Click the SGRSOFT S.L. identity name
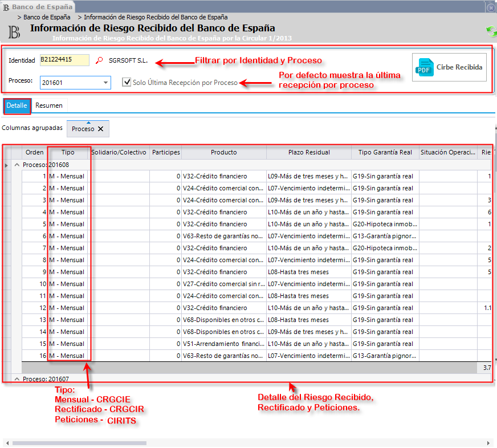Screen dimensions: 497x448 pos(128,60)
